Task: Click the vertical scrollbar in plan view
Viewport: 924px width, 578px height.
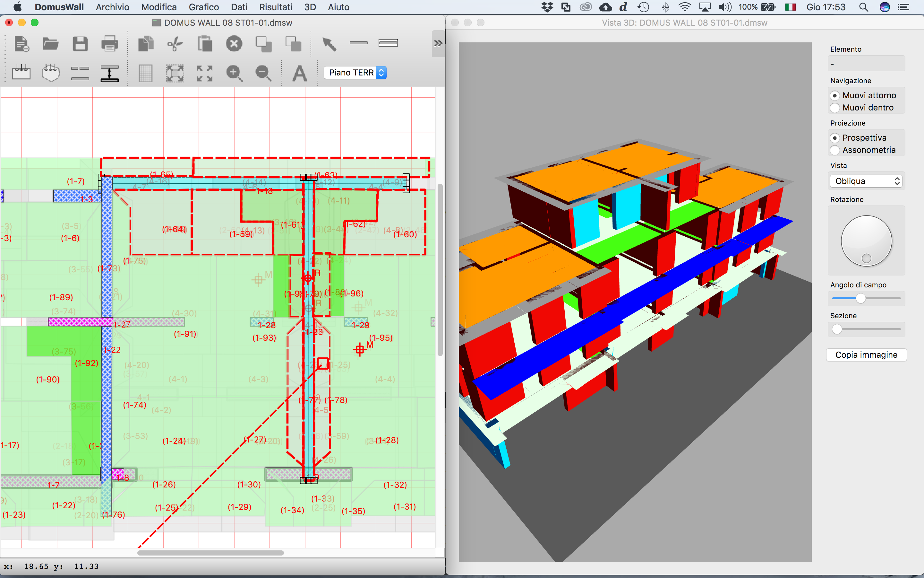Action: tap(440, 270)
